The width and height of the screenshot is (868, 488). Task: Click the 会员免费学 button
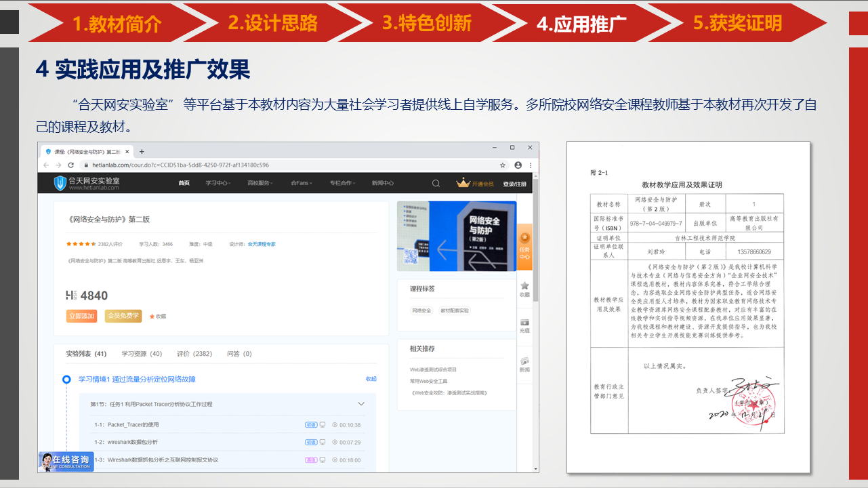123,316
